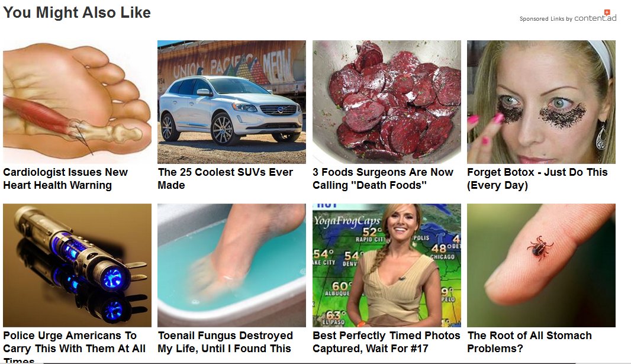Open 'Toenail Fungus Destroyed My Life' headline
Screen dimensions: 631x364
point(226,342)
